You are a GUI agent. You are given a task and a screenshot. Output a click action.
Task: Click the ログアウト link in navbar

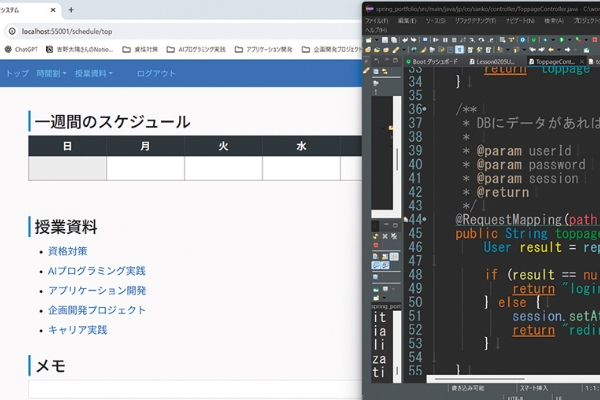coord(156,74)
